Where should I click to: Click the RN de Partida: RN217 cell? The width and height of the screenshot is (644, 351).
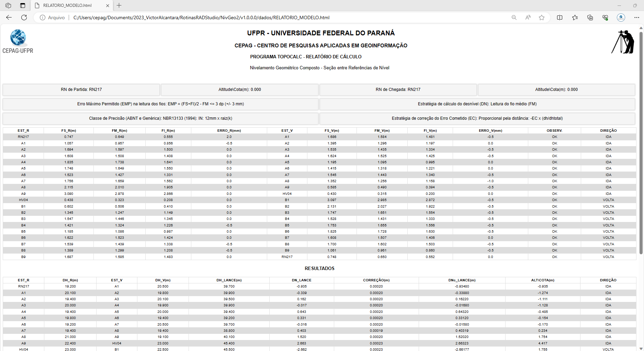coord(81,90)
